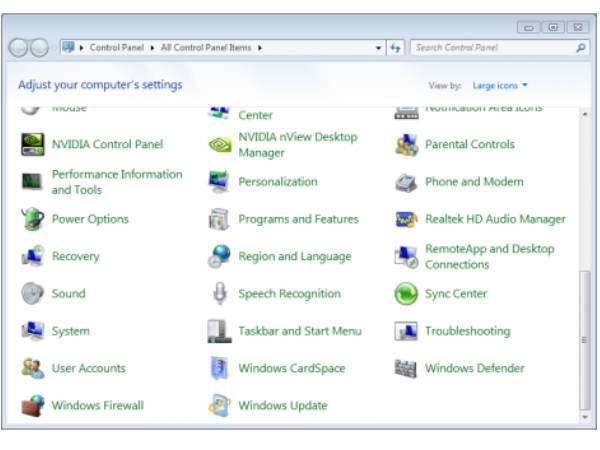Image resolution: width=600 pixels, height=450 pixels.
Task: Click the Phone and Modem icon
Action: 406,183
